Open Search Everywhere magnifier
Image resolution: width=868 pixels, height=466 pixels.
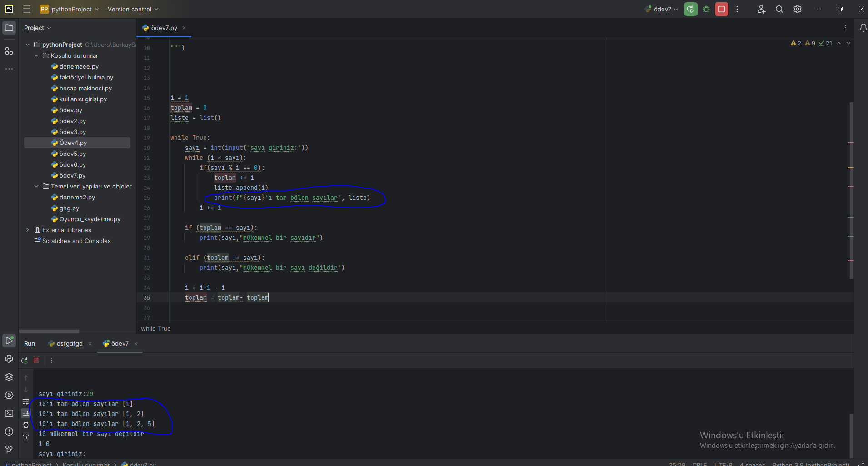tap(779, 9)
